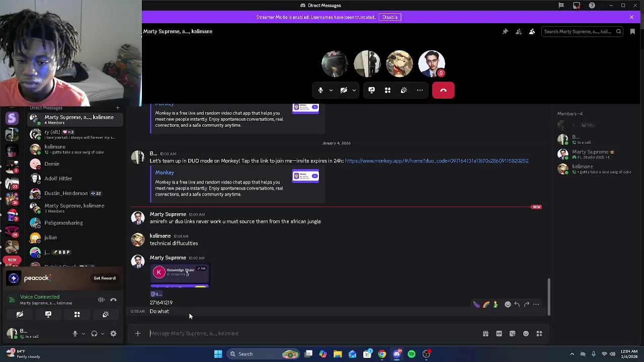Screen dimensions: 644x362
Task: Open Windows Start menu
Action: coord(218,354)
